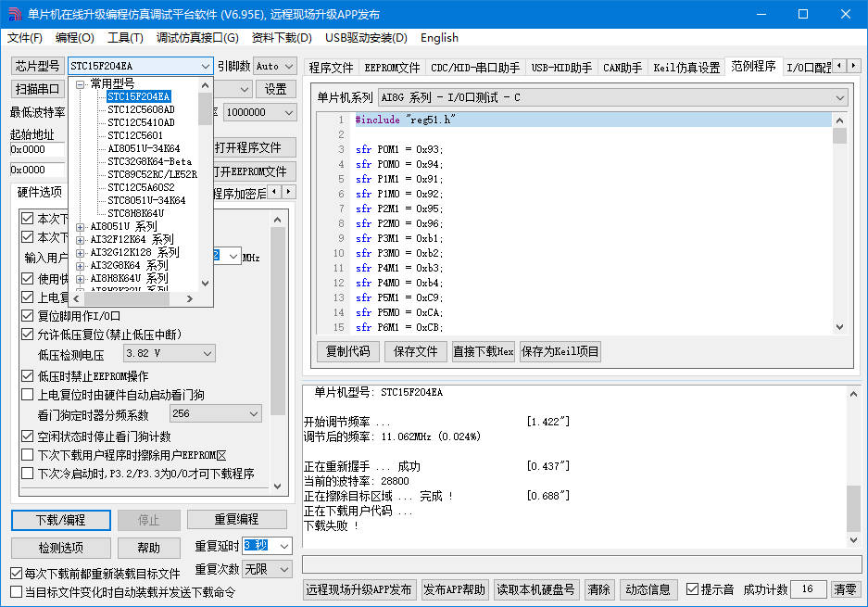Click the 下载/编程 button
This screenshot has height=607, width=868.
[x=61, y=520]
